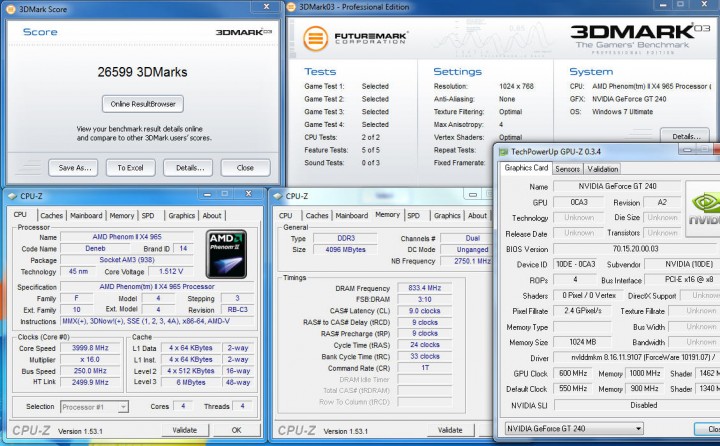Click the BIOS Version field 70.15.20.00.03
Image resolution: width=720 pixels, height=446 pixels.
point(635,249)
